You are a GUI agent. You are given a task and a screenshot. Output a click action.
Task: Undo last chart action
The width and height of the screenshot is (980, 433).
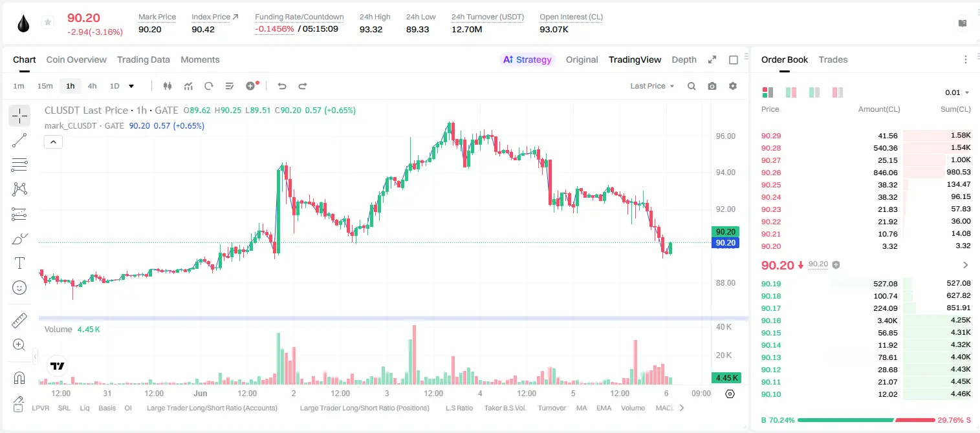[x=281, y=86]
